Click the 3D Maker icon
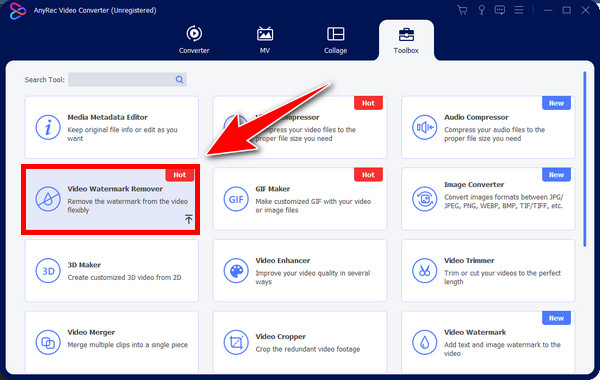The height and width of the screenshot is (380, 600). point(48,271)
